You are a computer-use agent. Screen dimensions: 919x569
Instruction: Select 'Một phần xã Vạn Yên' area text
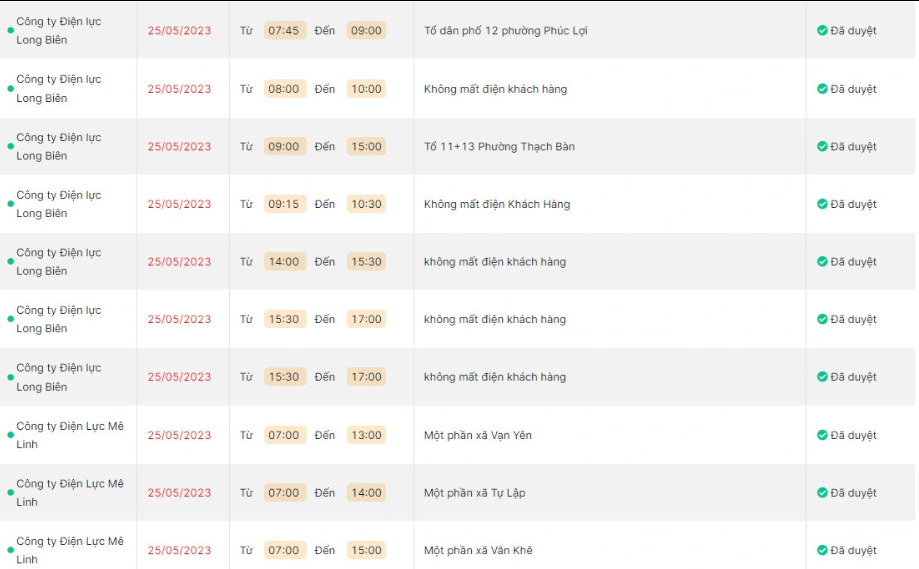click(478, 435)
